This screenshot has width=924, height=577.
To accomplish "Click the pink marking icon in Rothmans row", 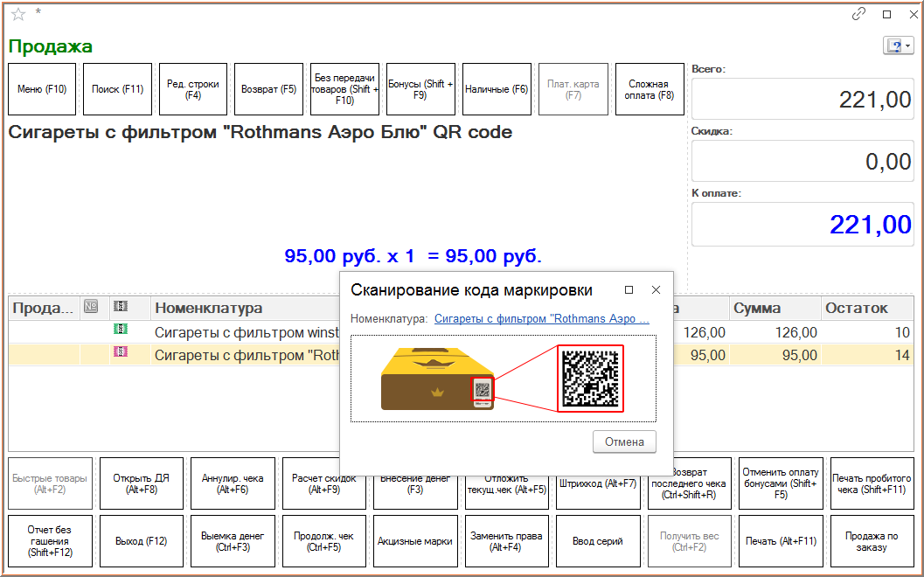I will click(121, 353).
